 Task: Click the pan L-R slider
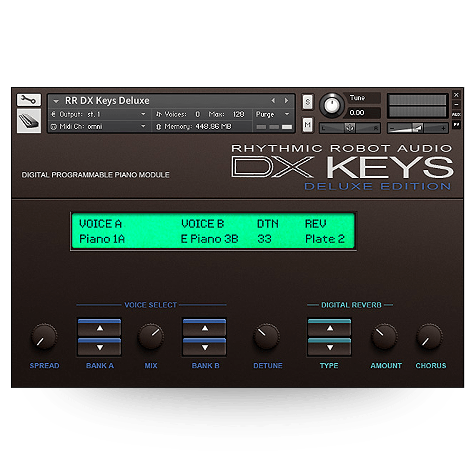tap(350, 128)
